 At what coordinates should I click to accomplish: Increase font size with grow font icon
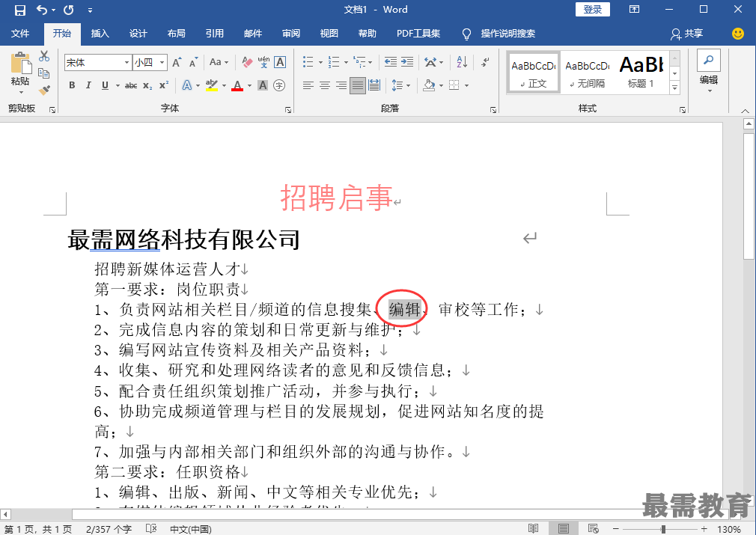click(177, 62)
